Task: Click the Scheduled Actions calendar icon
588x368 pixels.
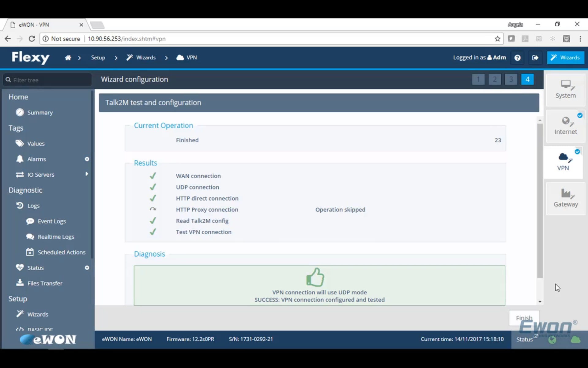Action: 30,252
